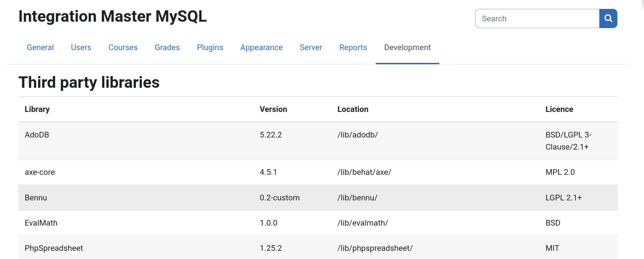Image resolution: width=644 pixels, height=259 pixels.
Task: Click version 0.2-custom cell
Action: pos(280,198)
